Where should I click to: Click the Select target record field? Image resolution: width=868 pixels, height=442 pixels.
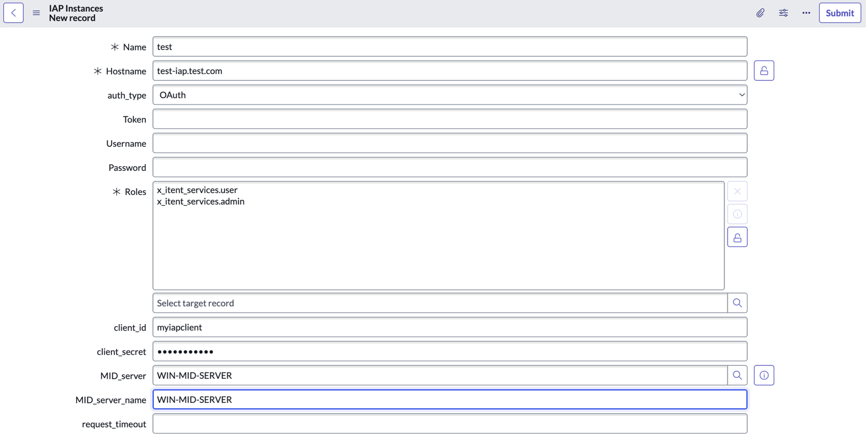pos(440,303)
